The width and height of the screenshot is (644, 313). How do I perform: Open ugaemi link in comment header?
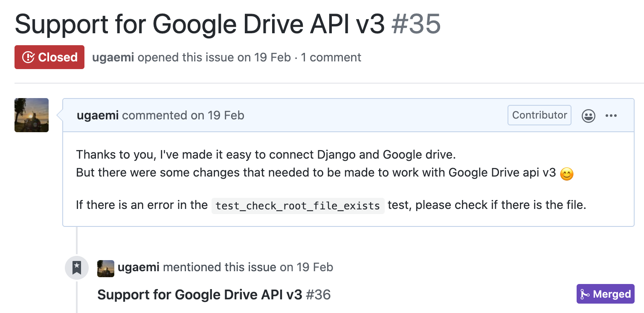98,115
